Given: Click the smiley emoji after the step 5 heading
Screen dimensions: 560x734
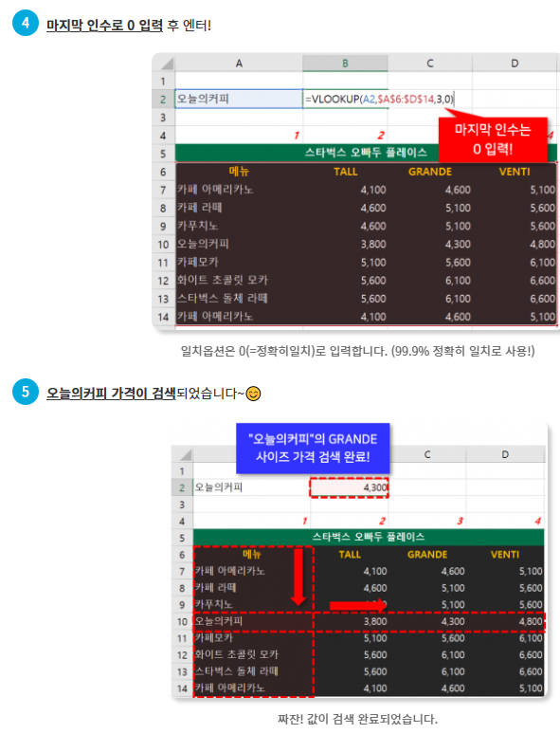Looking at the screenshot, I should [253, 394].
